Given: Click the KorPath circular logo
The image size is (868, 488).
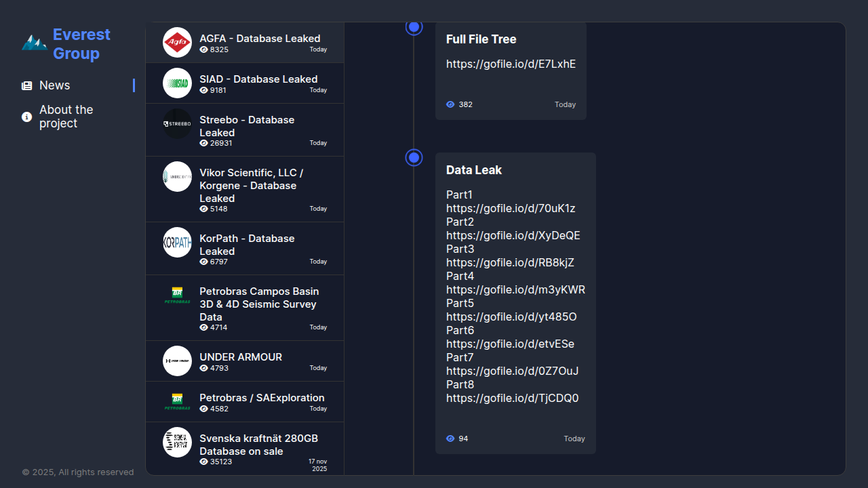Looking at the screenshot, I should pos(177,242).
